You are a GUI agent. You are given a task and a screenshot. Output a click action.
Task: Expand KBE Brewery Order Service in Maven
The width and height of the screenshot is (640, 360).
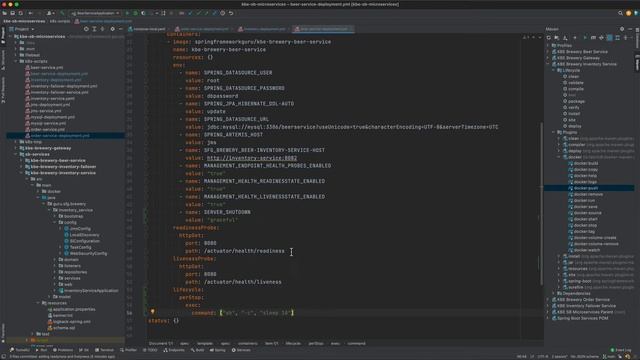548,300
